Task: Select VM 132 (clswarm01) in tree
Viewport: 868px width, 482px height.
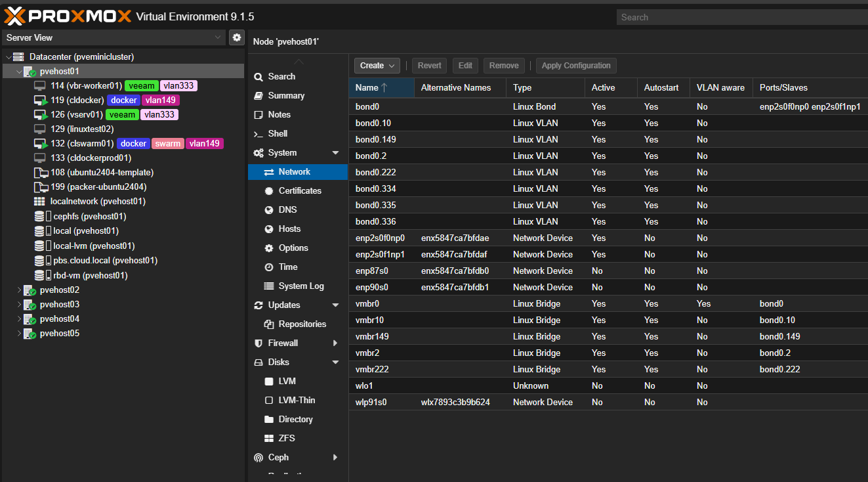Action: (x=82, y=144)
